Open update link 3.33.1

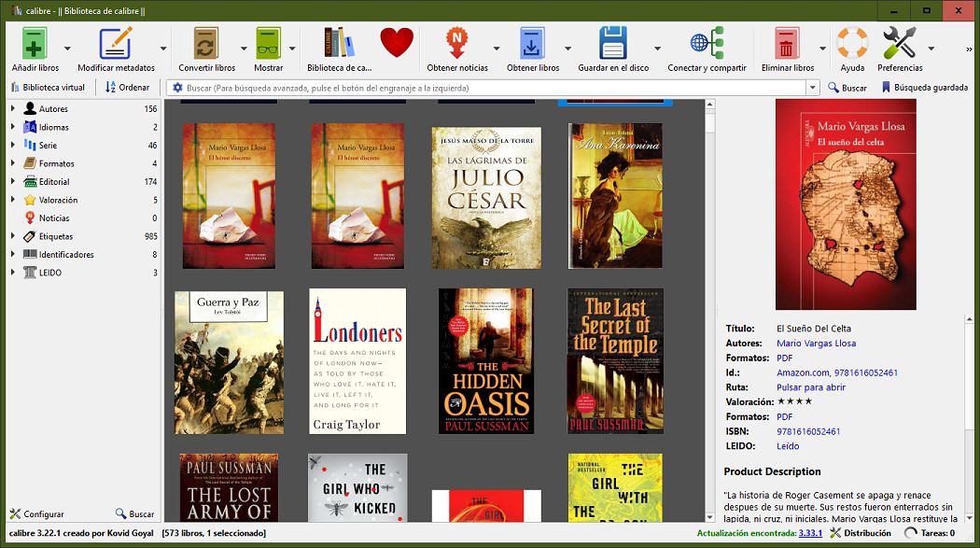click(810, 533)
